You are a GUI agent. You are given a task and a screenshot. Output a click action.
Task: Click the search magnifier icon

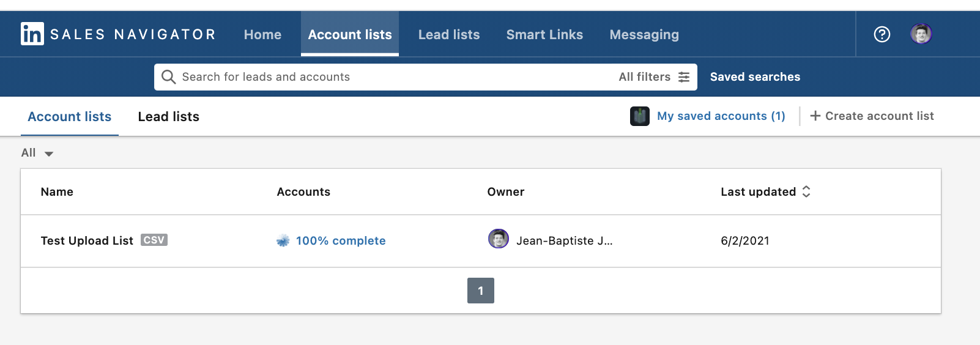pyautogui.click(x=168, y=77)
